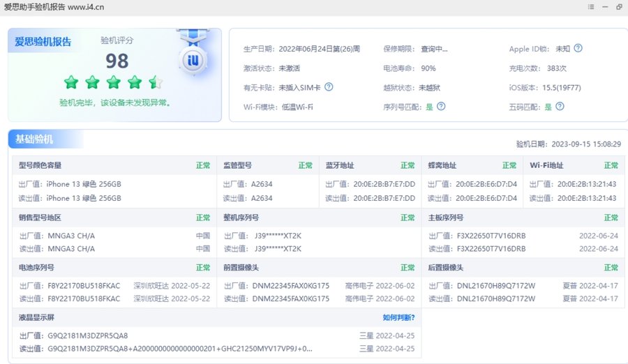Screen dimensions: 628x364
Task: Select 前置摄像头 出厂值 DNM22345FAX0KG175
Action: pyautogui.click(x=291, y=286)
